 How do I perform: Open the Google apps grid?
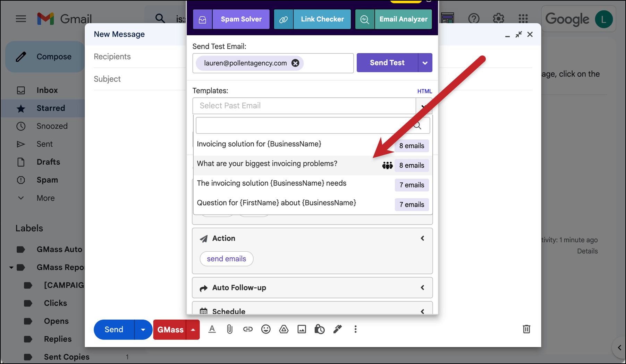click(523, 19)
